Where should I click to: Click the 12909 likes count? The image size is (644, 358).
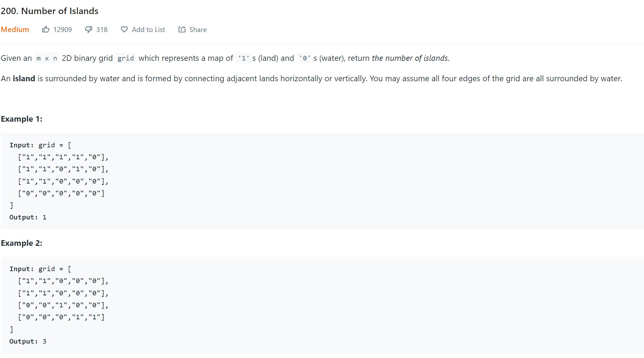(62, 30)
